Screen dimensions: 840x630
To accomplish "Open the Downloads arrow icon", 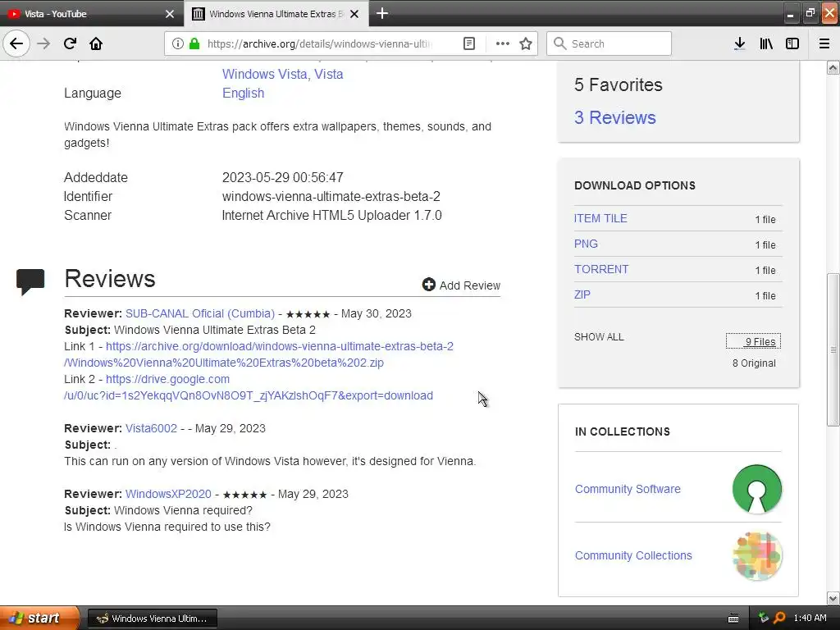I will (739, 43).
